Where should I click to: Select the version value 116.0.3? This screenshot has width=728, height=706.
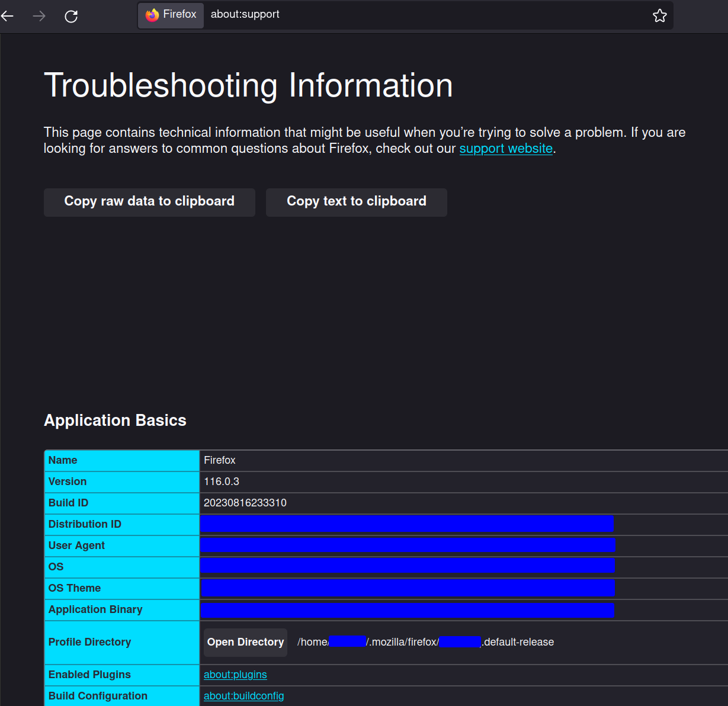[222, 482]
